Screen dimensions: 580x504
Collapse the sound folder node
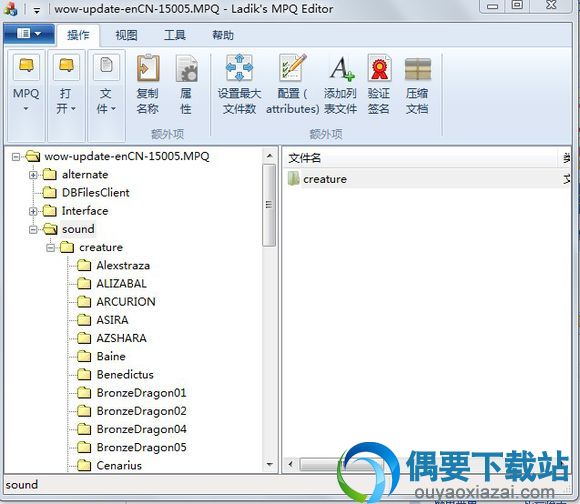(x=33, y=230)
